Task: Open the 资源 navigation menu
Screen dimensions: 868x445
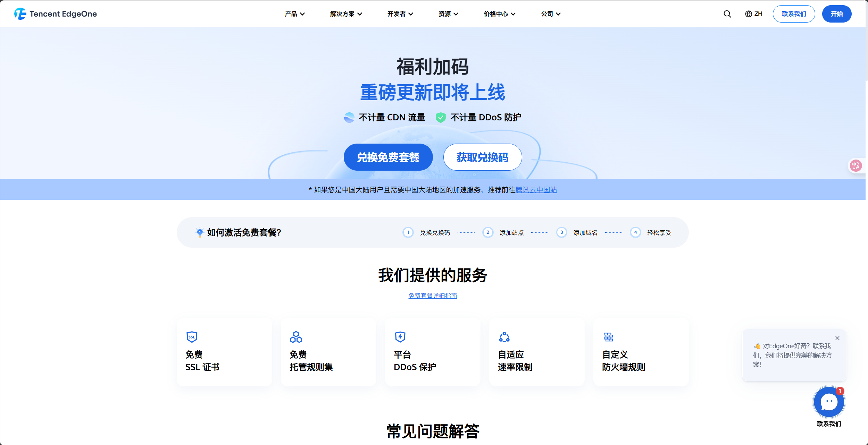Action: click(448, 14)
